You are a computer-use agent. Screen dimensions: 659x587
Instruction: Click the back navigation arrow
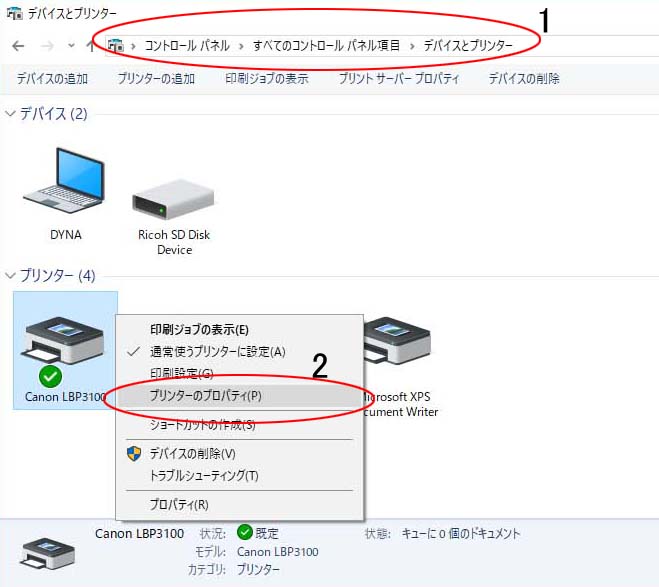pos(18,45)
